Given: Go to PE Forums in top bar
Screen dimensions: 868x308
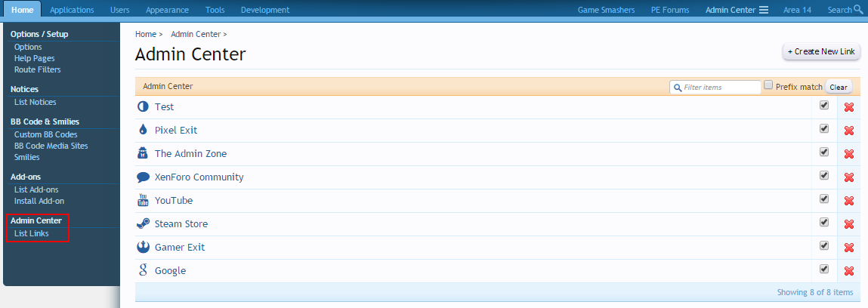Looking at the screenshot, I should [x=670, y=10].
